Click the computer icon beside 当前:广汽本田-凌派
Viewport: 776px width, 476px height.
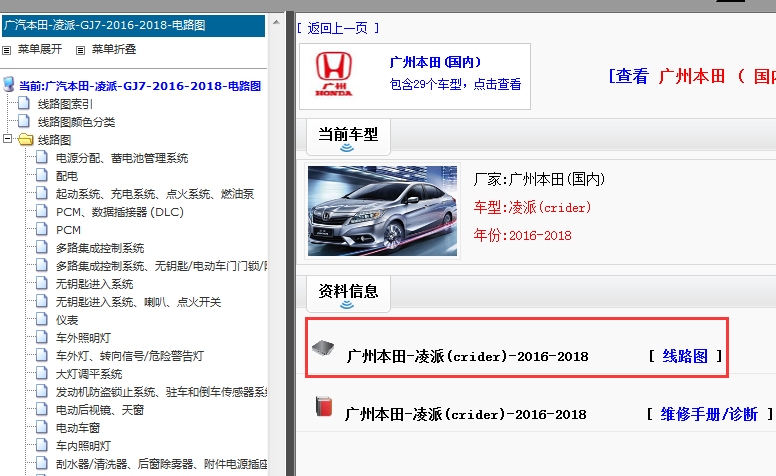tap(8, 84)
